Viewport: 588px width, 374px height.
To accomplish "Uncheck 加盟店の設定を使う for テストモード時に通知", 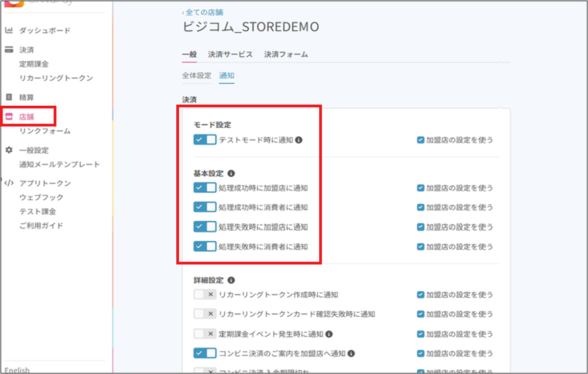I will 421,140.
